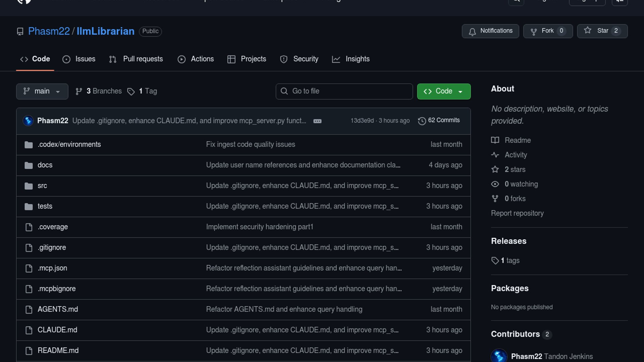Viewport: 644px width, 362px height.
Task: Open the Readme link in About
Action: click(518, 140)
